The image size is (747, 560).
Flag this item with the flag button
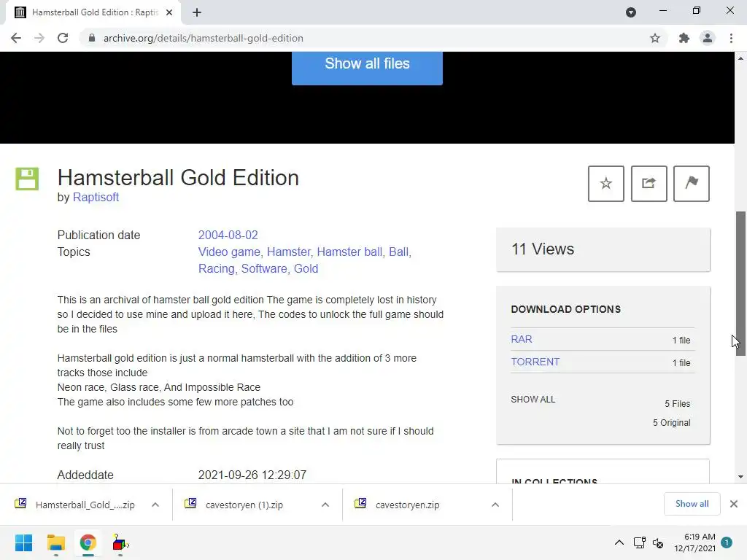[x=692, y=183]
